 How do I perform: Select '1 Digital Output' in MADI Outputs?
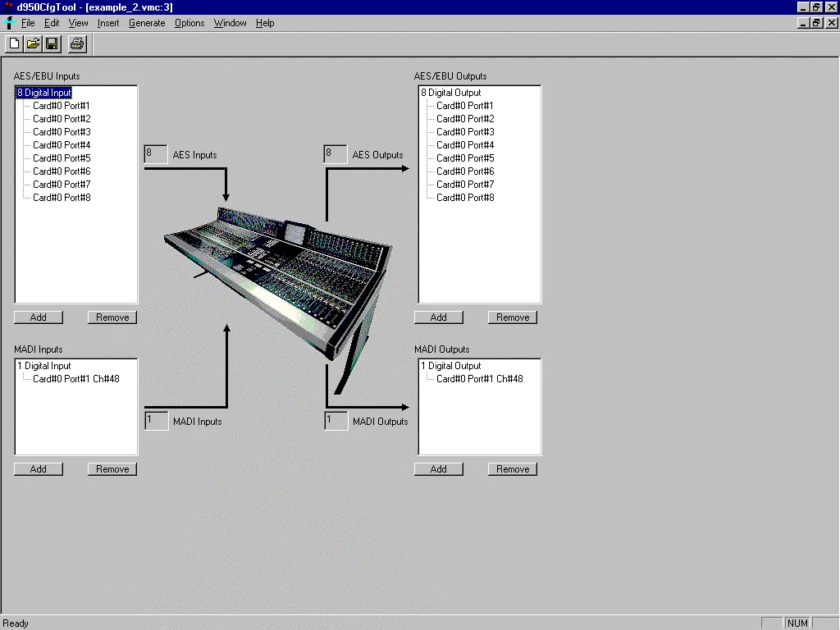451,366
